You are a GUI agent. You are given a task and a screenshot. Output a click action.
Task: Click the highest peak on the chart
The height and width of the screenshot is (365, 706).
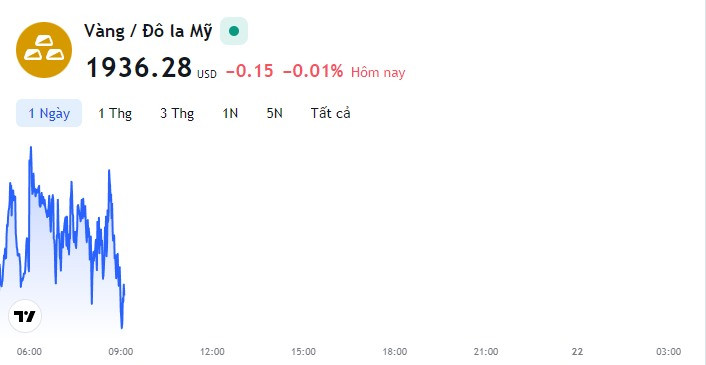click(31, 148)
